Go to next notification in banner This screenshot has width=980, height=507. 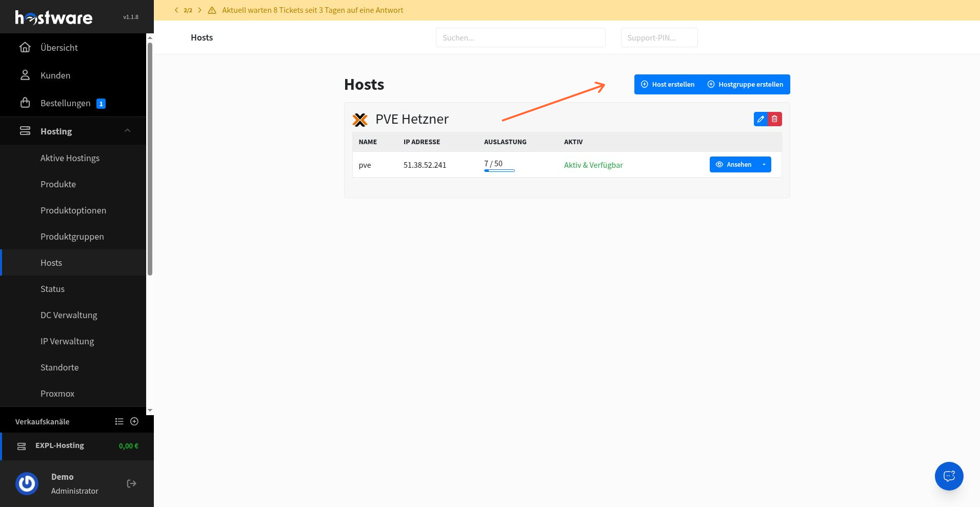[199, 10]
